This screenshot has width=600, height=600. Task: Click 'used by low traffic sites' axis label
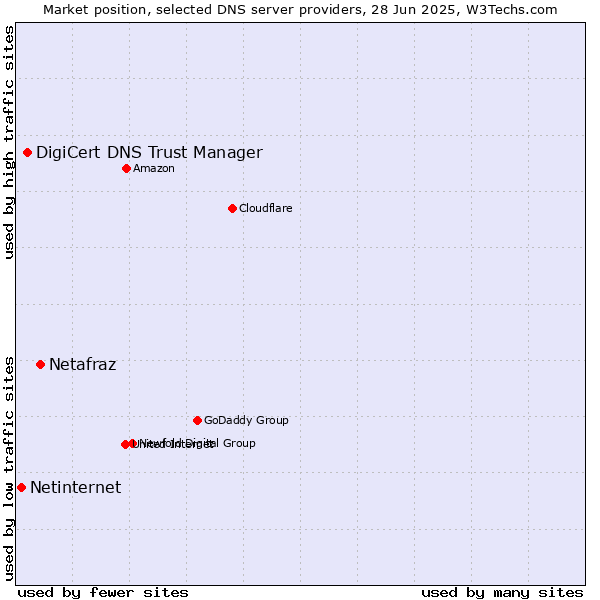click(x=9, y=469)
